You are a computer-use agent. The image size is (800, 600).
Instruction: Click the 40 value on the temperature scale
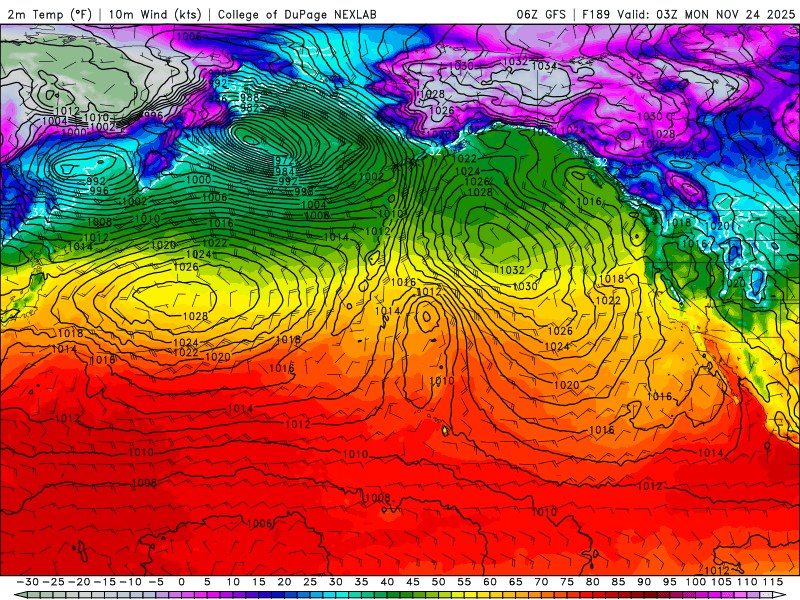tap(387, 582)
